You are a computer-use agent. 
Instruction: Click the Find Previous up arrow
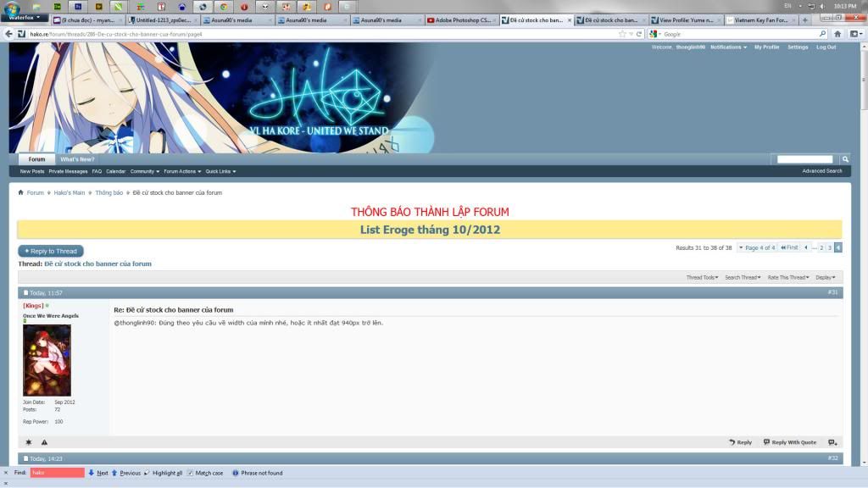[x=114, y=473]
